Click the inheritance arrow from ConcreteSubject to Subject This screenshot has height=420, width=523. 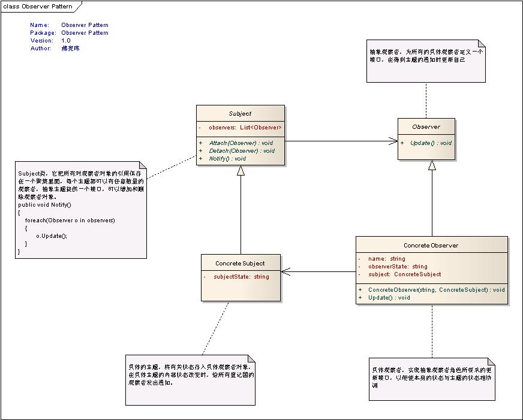(x=240, y=210)
